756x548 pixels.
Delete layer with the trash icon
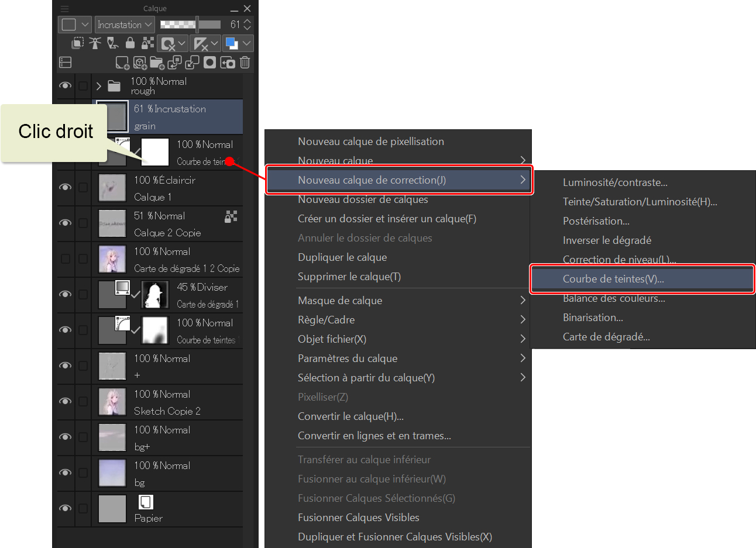point(245,63)
